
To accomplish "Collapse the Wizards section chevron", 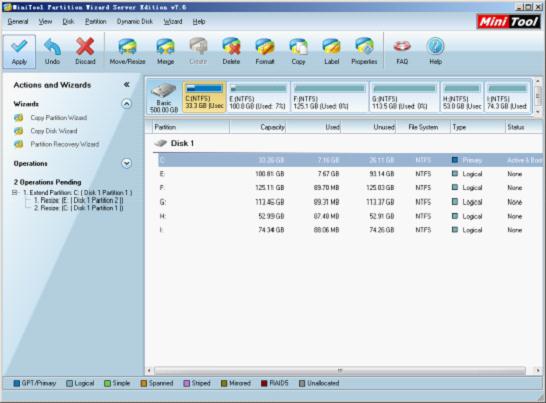I will 126,104.
